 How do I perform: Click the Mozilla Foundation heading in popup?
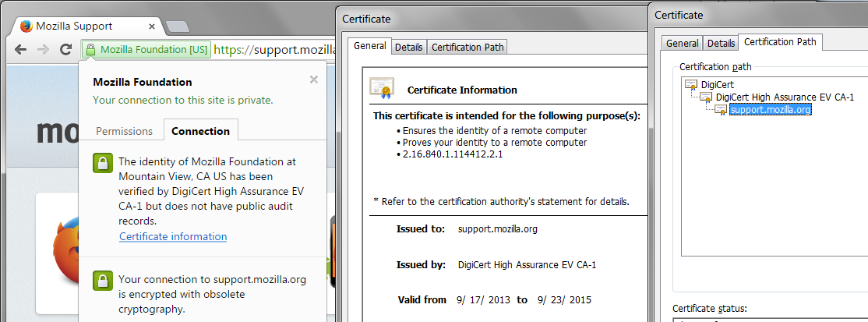pyautogui.click(x=143, y=82)
